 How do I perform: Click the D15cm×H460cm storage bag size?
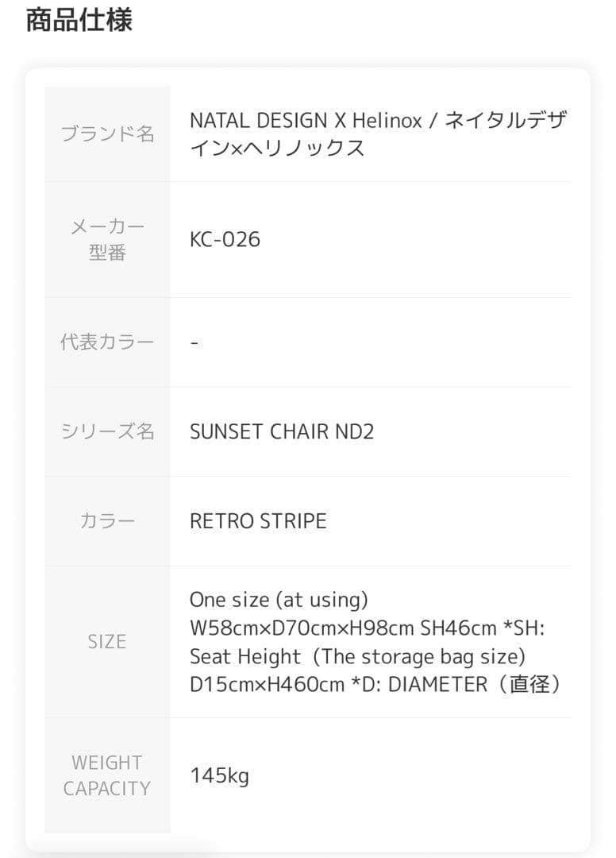pos(268,685)
